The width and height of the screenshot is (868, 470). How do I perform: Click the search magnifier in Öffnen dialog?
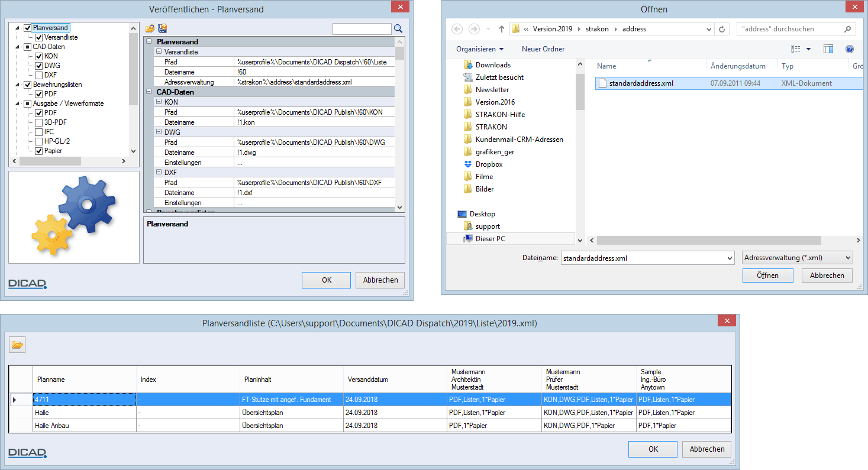(847, 29)
